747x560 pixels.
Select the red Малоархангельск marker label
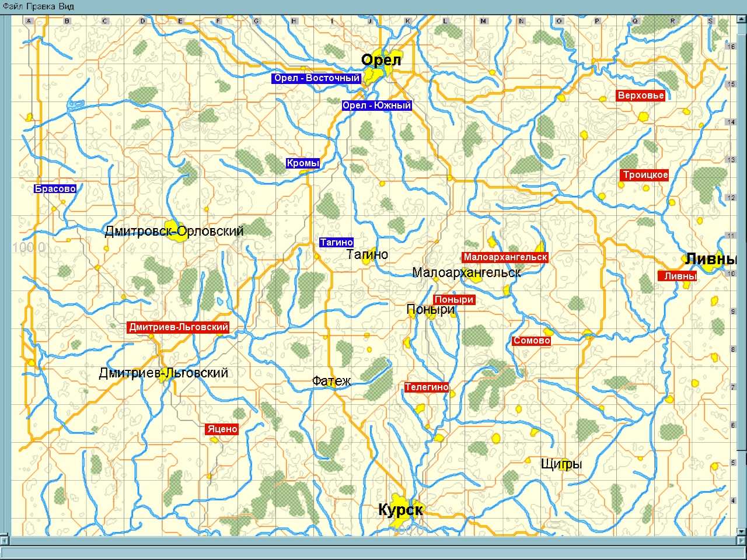click(x=505, y=257)
